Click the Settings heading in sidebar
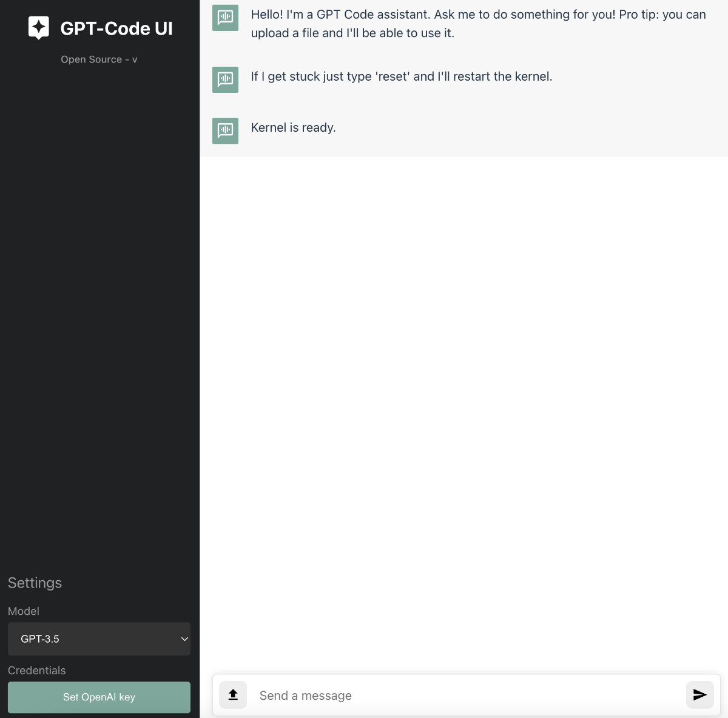Viewport: 728px width, 718px height. [35, 583]
